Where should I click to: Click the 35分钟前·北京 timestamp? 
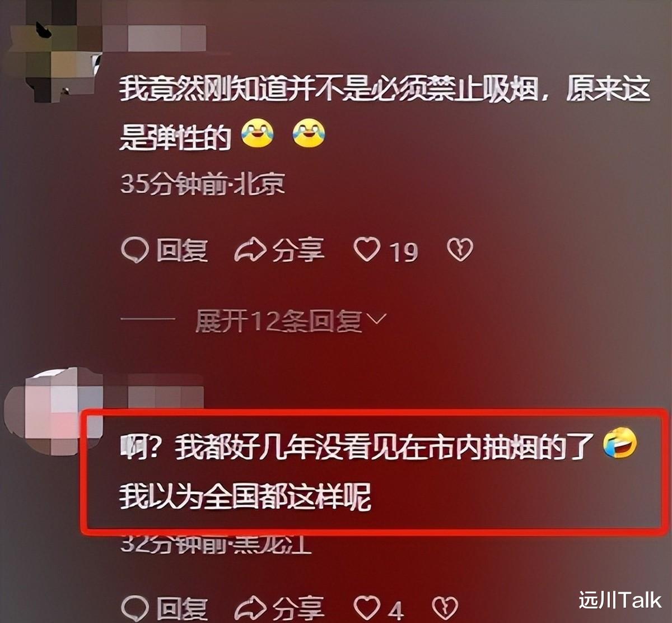(203, 184)
